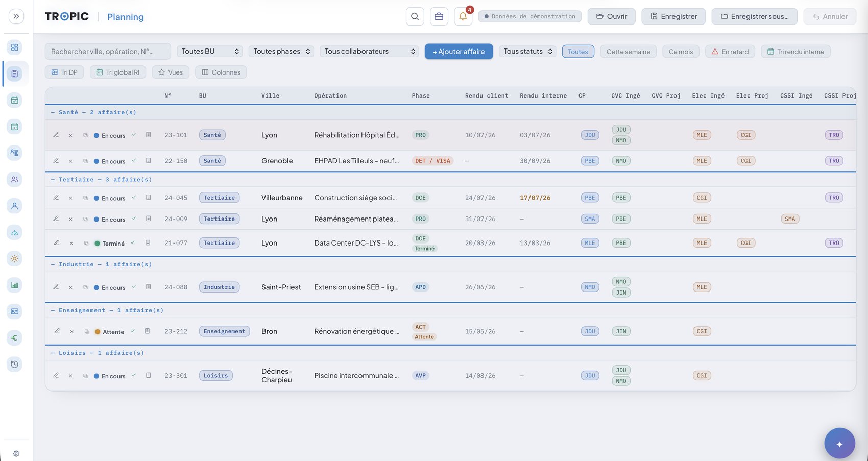The image size is (868, 461).
Task: Click the delete X icon for affair 22-150
Action: pyautogui.click(x=70, y=161)
